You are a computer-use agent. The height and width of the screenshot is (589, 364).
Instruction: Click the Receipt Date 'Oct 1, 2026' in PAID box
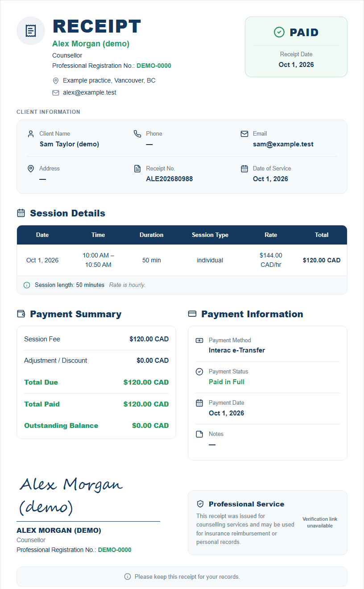[296, 65]
